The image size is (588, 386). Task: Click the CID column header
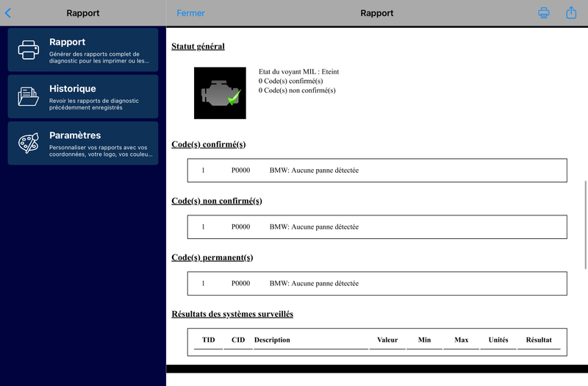238,340
